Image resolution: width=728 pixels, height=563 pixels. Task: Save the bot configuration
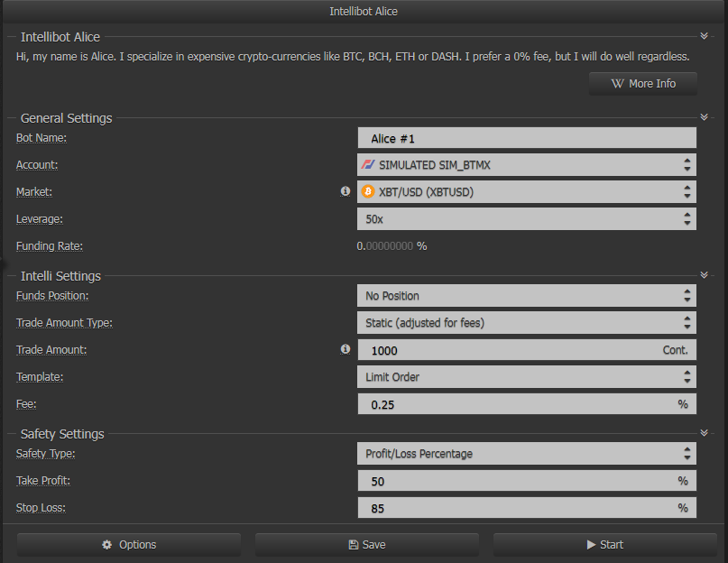click(367, 544)
